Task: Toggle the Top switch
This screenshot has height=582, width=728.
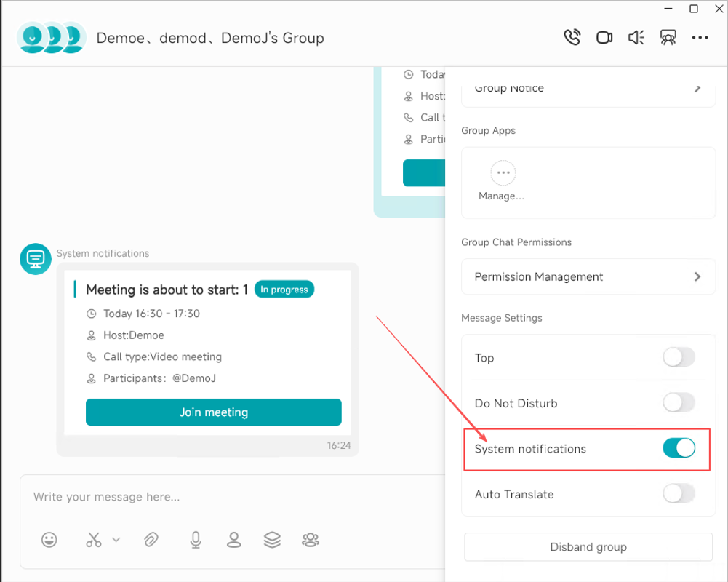Action: (679, 357)
